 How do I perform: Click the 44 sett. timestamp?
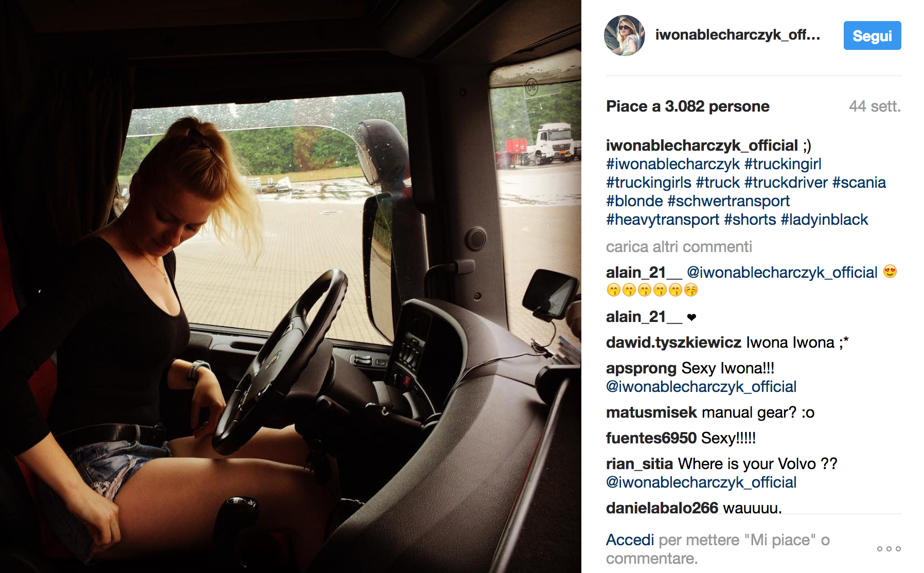(875, 106)
